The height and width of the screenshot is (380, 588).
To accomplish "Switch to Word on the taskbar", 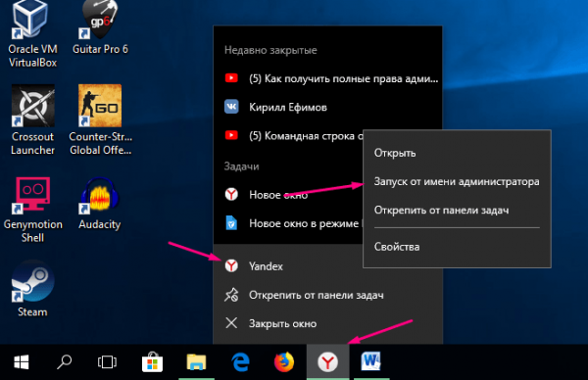I will pyautogui.click(x=371, y=362).
